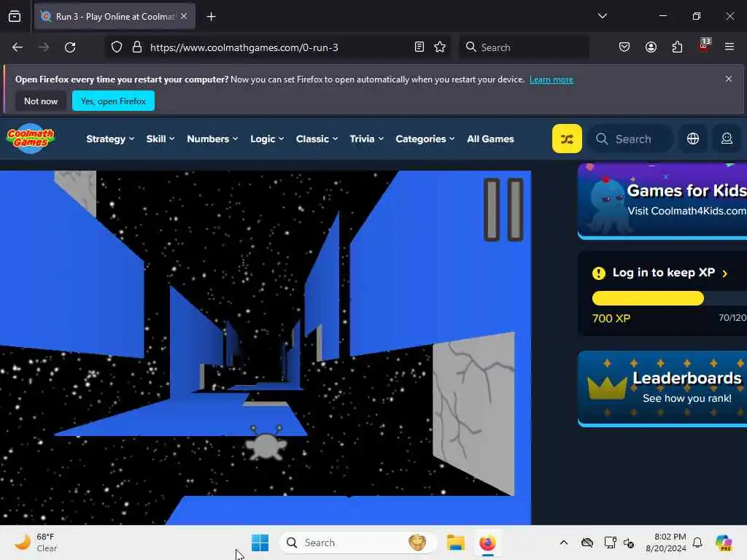The width and height of the screenshot is (747, 560).
Task: Click the Windows taskbar search box
Action: [357, 542]
